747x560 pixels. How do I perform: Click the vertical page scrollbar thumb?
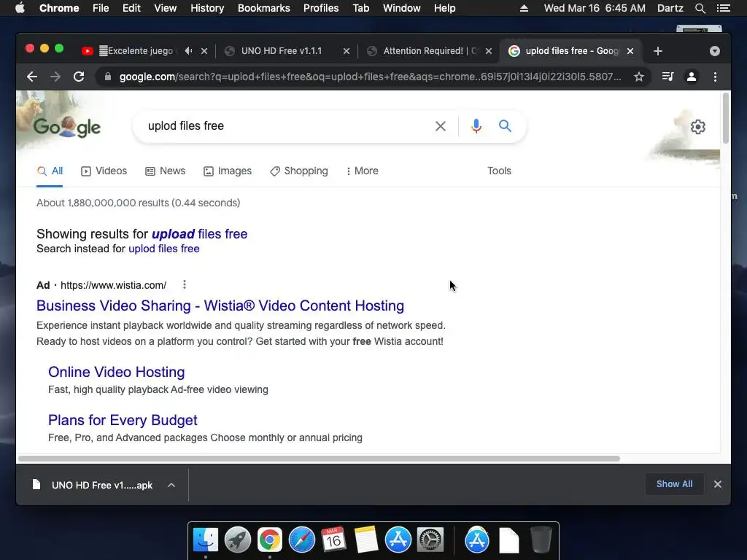pyautogui.click(x=726, y=117)
